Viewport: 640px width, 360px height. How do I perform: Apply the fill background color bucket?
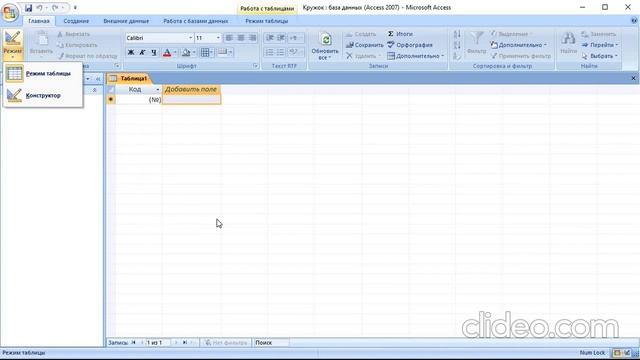[x=186, y=52]
